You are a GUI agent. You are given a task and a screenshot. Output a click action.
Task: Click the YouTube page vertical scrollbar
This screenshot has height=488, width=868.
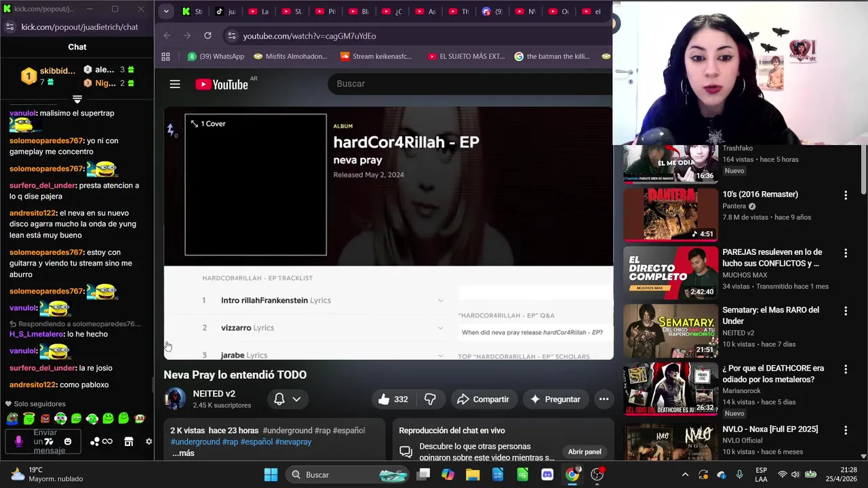tap(863, 169)
